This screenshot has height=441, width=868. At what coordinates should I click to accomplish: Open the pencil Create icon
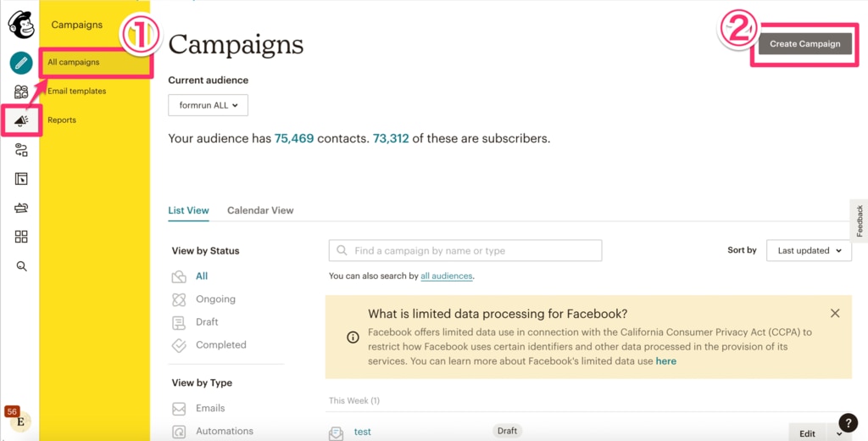coord(21,63)
